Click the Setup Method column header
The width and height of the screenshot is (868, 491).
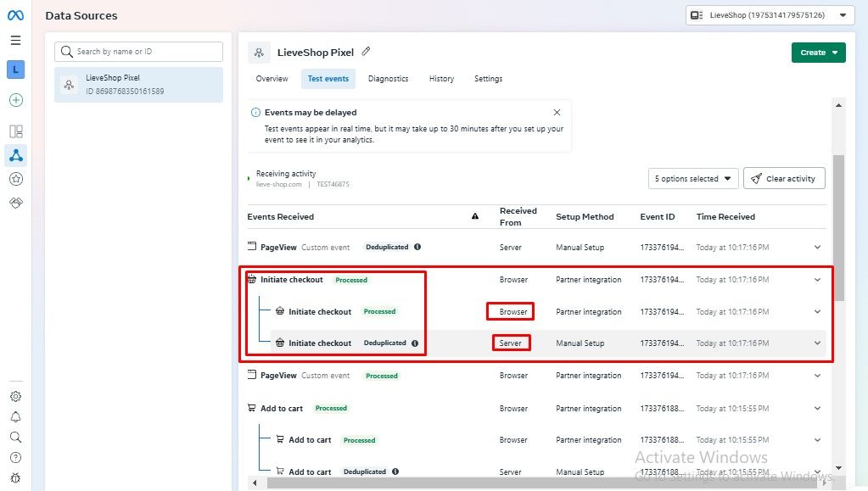[585, 216]
